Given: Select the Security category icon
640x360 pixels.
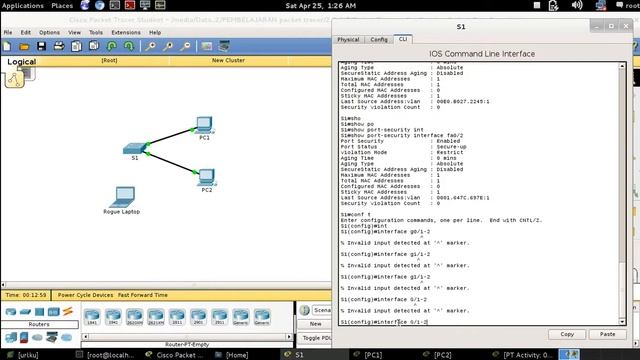Looking at the screenshot, I should click(x=24, y=338).
